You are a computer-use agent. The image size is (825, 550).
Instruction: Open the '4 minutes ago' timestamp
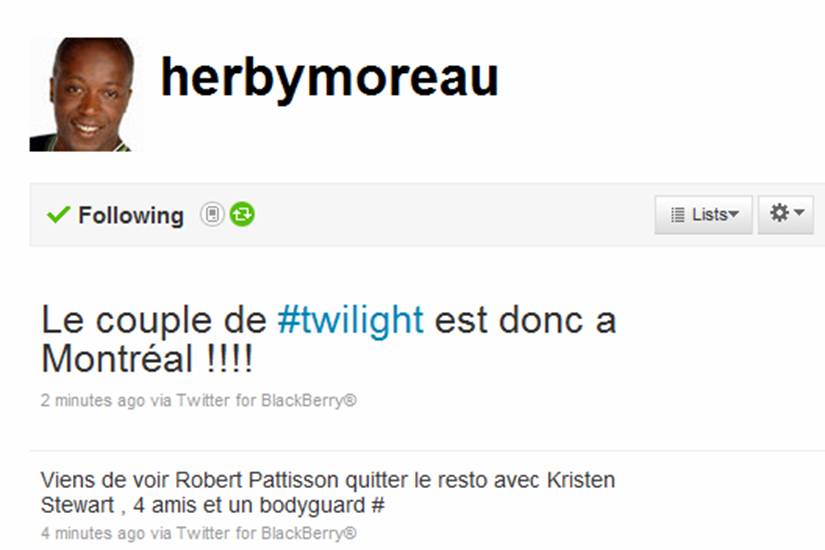(x=93, y=533)
